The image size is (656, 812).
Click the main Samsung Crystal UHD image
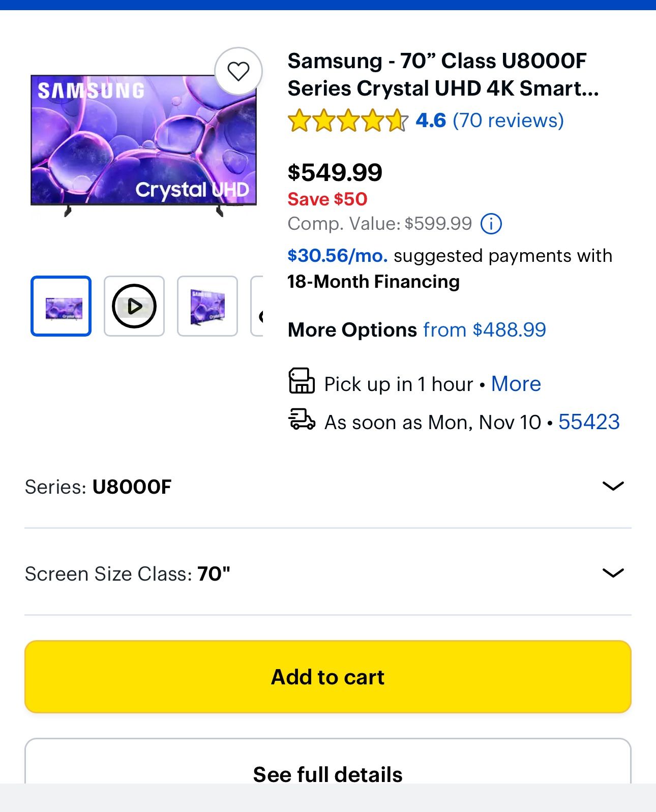coord(143,145)
